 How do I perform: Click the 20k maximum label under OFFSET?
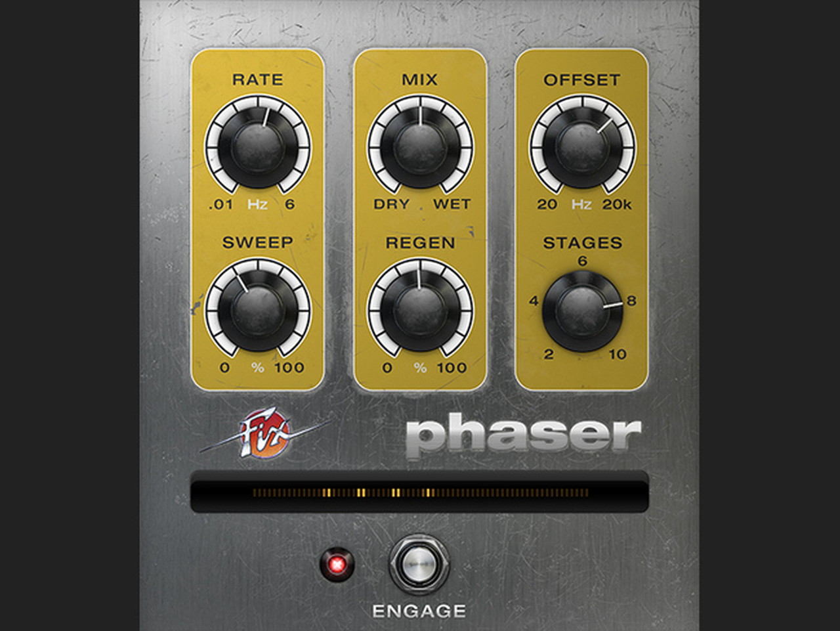pos(617,204)
